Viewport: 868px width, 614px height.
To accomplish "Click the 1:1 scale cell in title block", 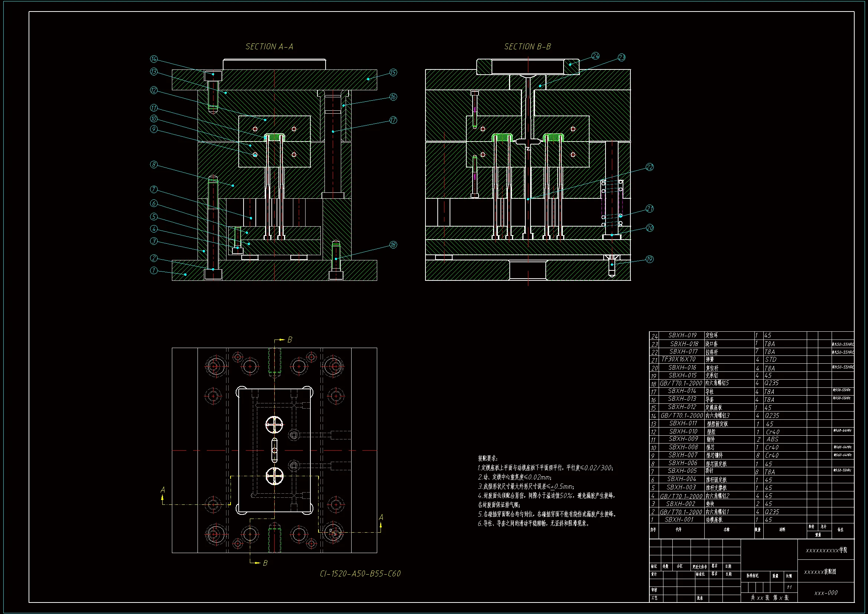I will (789, 587).
